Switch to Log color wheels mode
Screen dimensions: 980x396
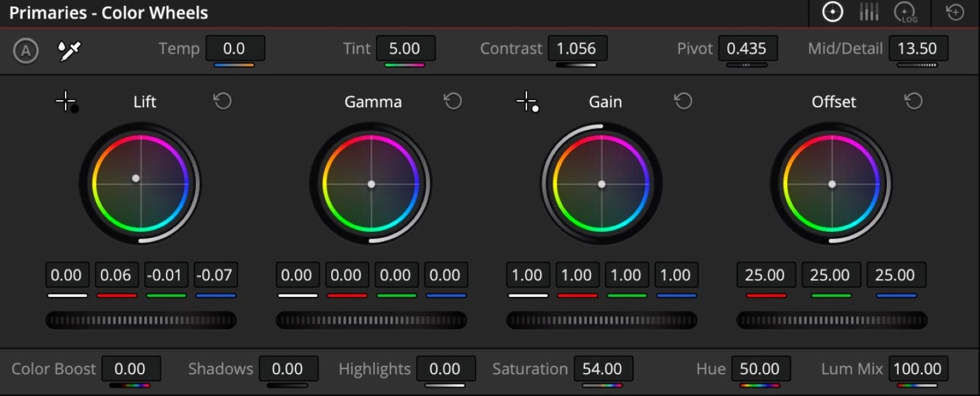(x=906, y=11)
